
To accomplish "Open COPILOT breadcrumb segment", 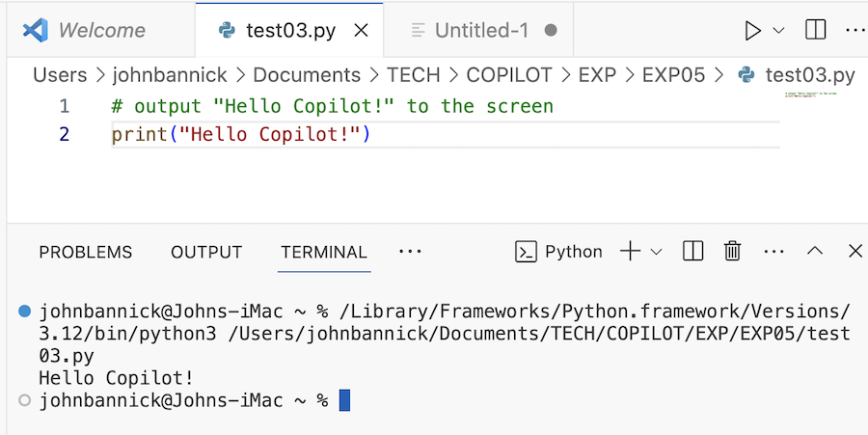I will [509, 74].
